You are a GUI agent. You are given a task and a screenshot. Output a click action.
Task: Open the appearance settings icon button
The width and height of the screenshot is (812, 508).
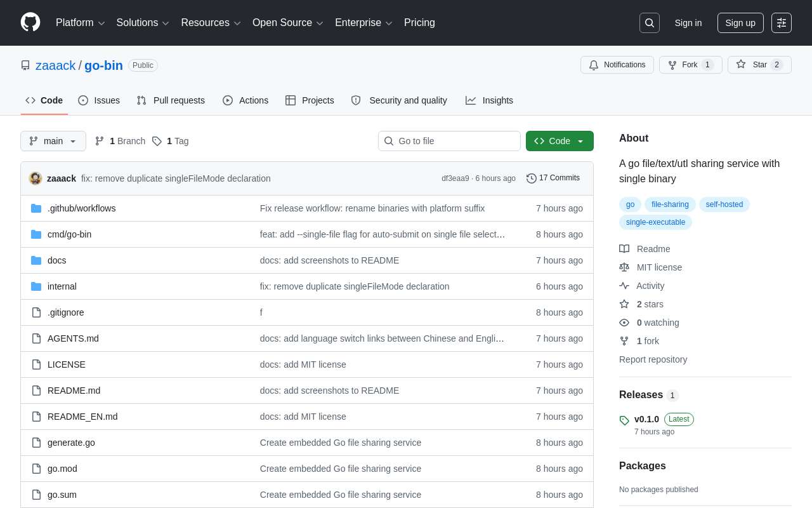(x=782, y=23)
